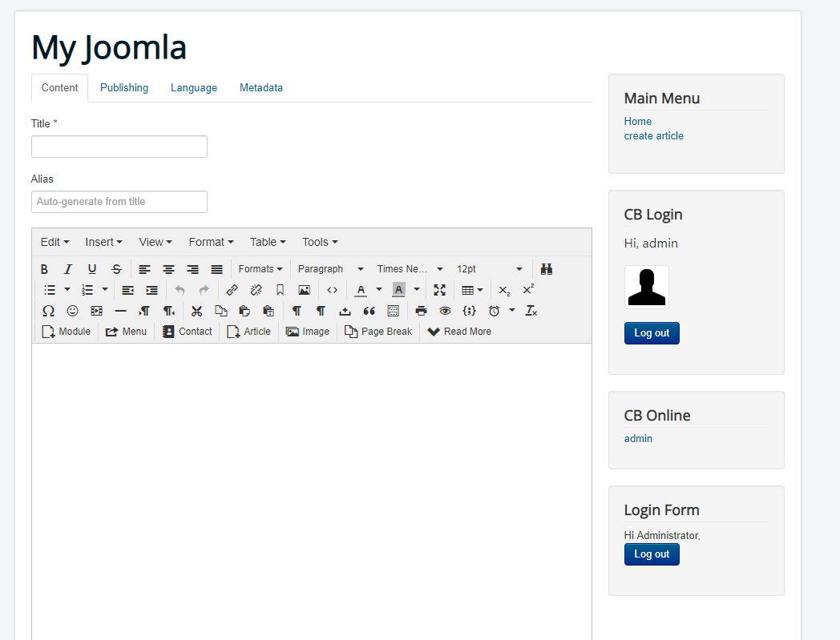Image resolution: width=840 pixels, height=640 pixels.
Task: Insert an image with the picture icon
Action: 305,290
